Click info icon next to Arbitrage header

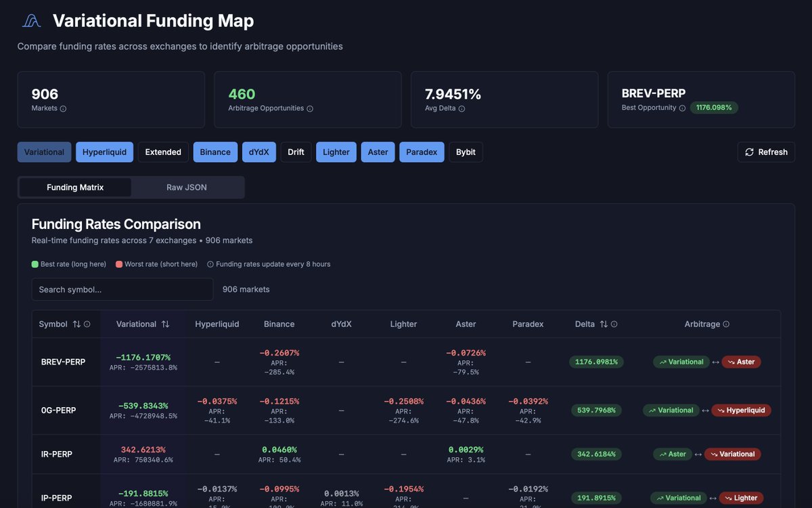[726, 324]
